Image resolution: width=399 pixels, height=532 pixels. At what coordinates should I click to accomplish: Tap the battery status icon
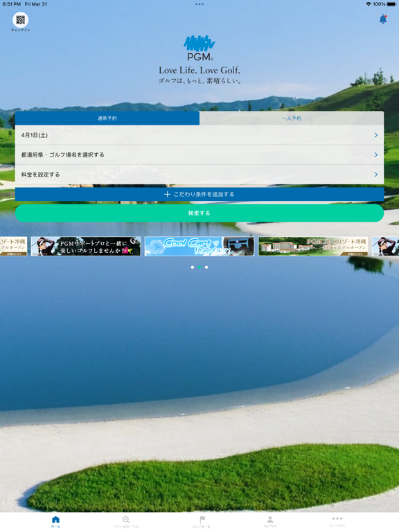pyautogui.click(x=391, y=4)
